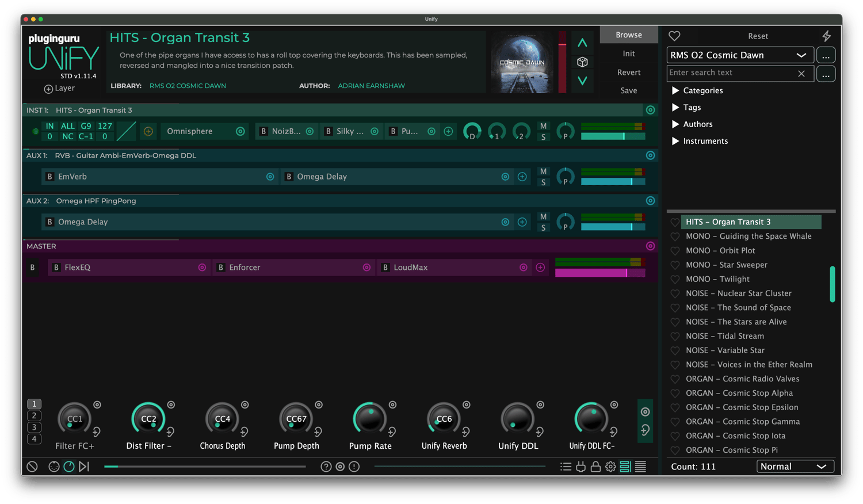The height and width of the screenshot is (504, 863).
Task: Open the velocity curve editor on INST 1
Action: 126,131
